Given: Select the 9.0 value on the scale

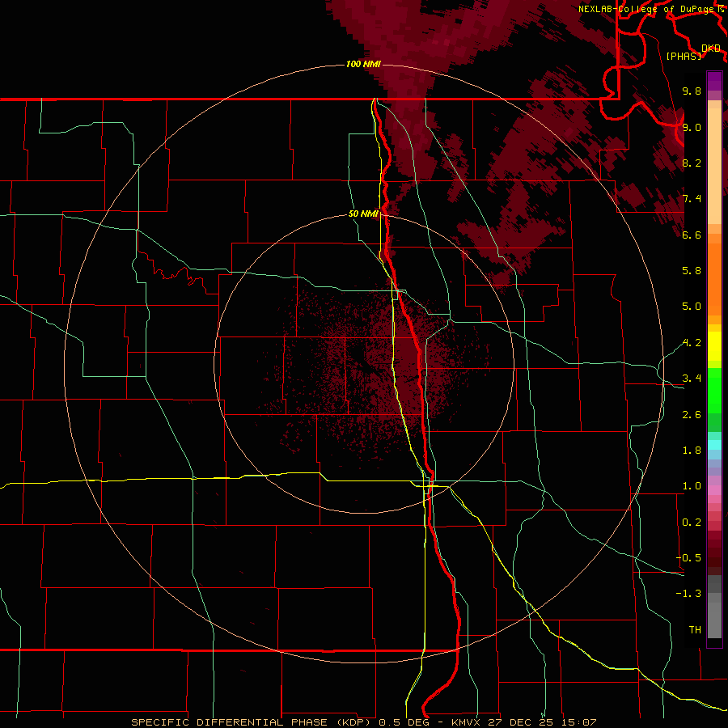Looking at the screenshot, I should tap(692, 127).
